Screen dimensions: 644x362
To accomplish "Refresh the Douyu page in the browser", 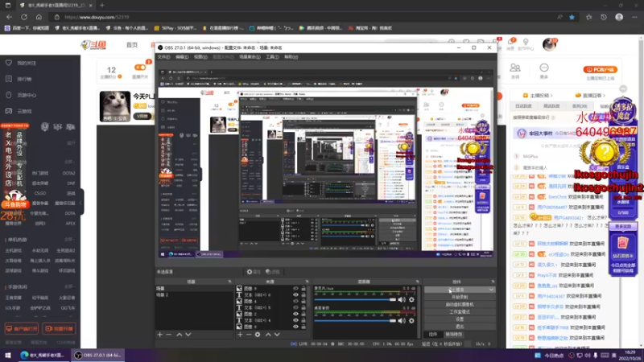I will [24, 17].
